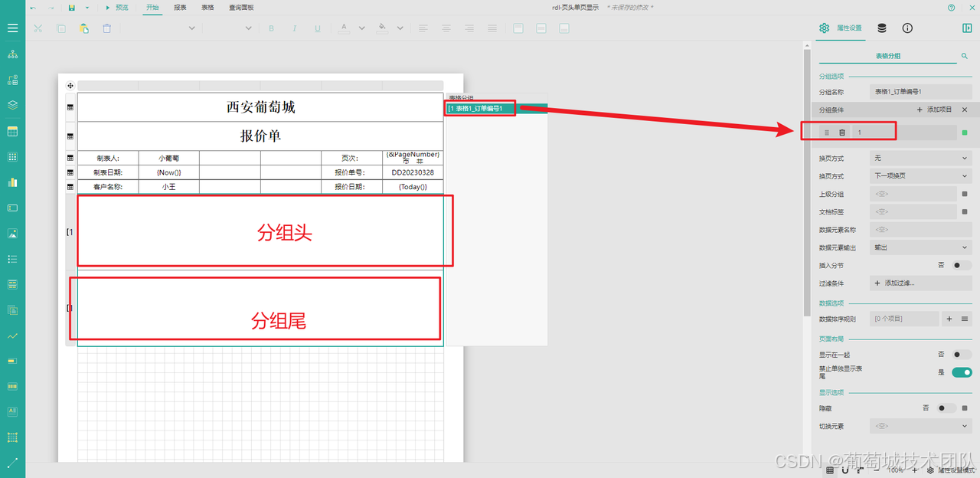This screenshot has width=980, height=478.
Task: Justify text alignment
Action: tap(492, 28)
